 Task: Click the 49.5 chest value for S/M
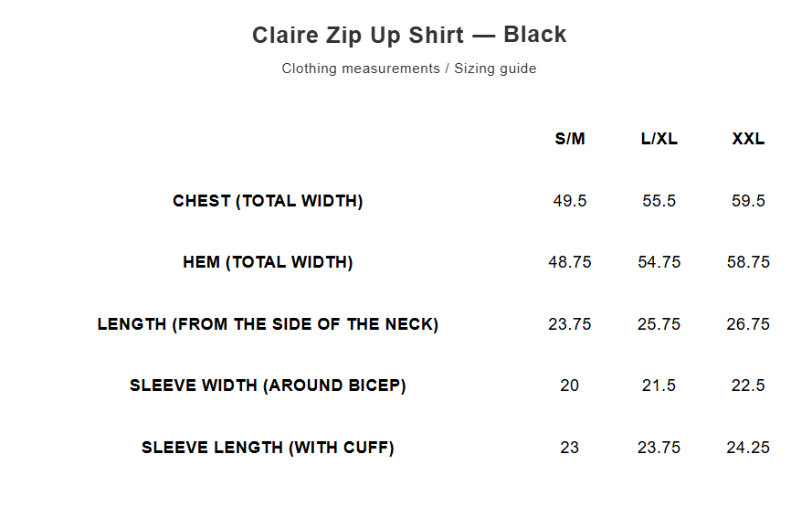570,201
